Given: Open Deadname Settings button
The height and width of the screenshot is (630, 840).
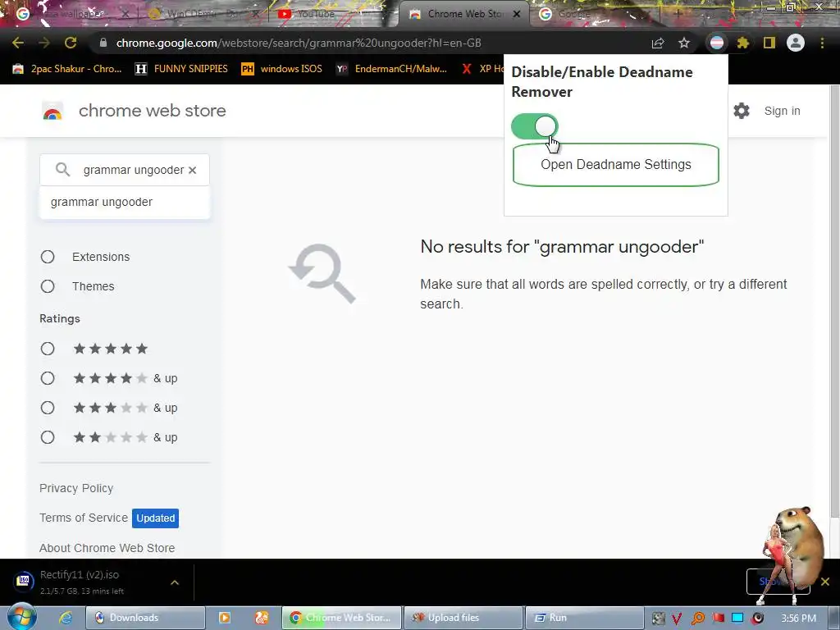Looking at the screenshot, I should tap(615, 164).
